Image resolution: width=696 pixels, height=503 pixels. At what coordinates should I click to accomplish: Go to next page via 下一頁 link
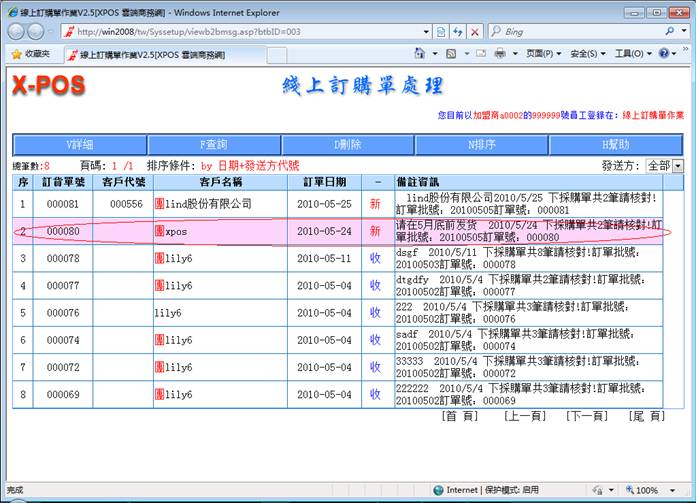586,415
